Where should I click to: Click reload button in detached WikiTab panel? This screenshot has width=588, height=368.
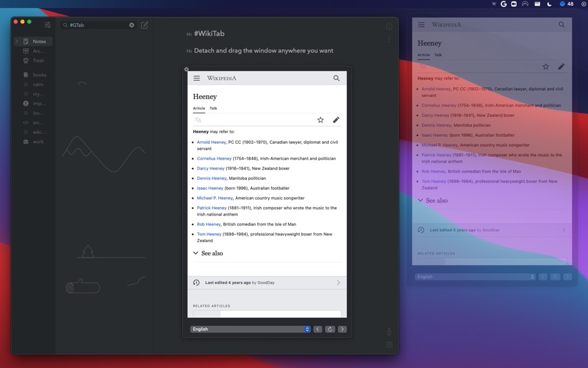point(555,277)
